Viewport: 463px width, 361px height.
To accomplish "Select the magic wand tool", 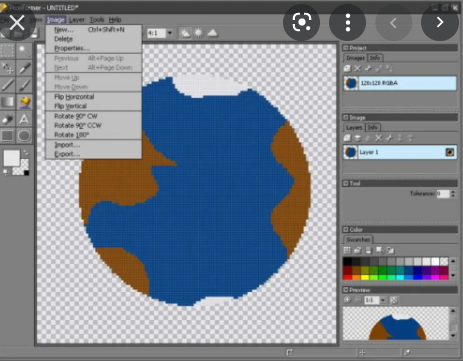I will (x=24, y=51).
